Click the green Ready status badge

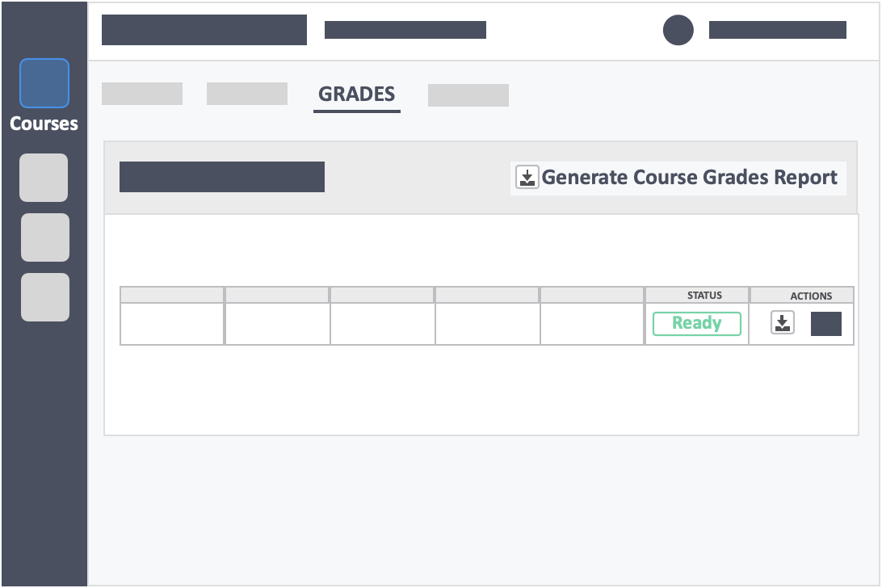(696, 324)
